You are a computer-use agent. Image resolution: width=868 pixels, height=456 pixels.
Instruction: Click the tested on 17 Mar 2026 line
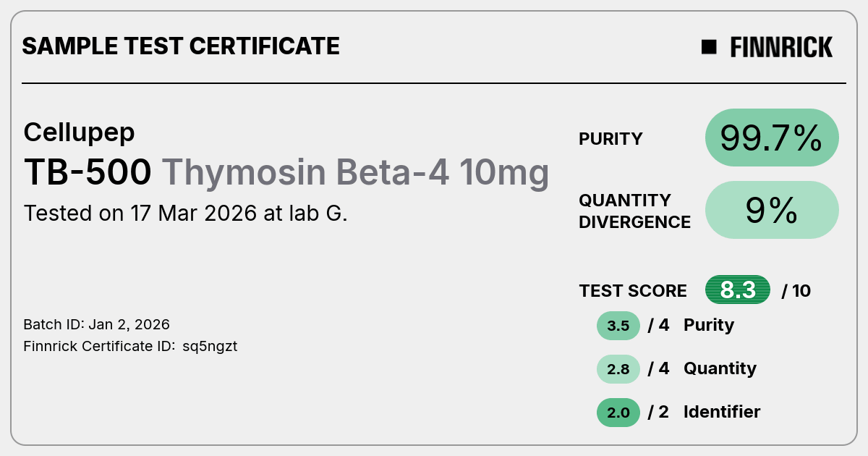[186, 214]
